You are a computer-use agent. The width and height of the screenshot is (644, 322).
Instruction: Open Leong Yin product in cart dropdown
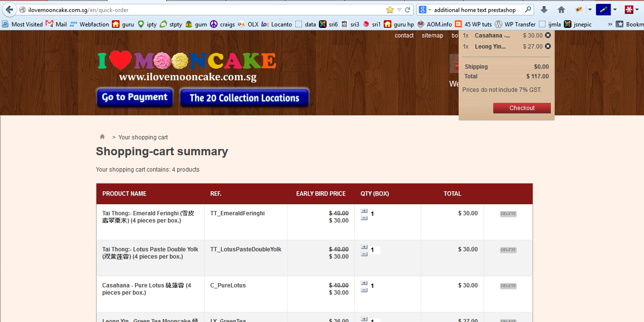point(490,47)
